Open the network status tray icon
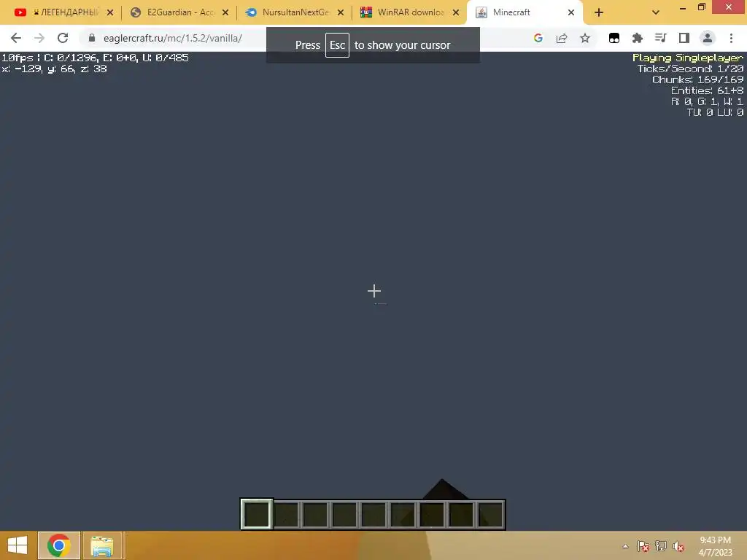Image resolution: width=747 pixels, height=560 pixels. (661, 546)
